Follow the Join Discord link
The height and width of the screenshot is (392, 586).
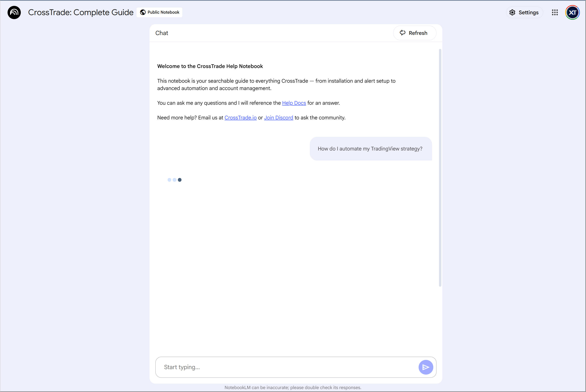point(279,118)
